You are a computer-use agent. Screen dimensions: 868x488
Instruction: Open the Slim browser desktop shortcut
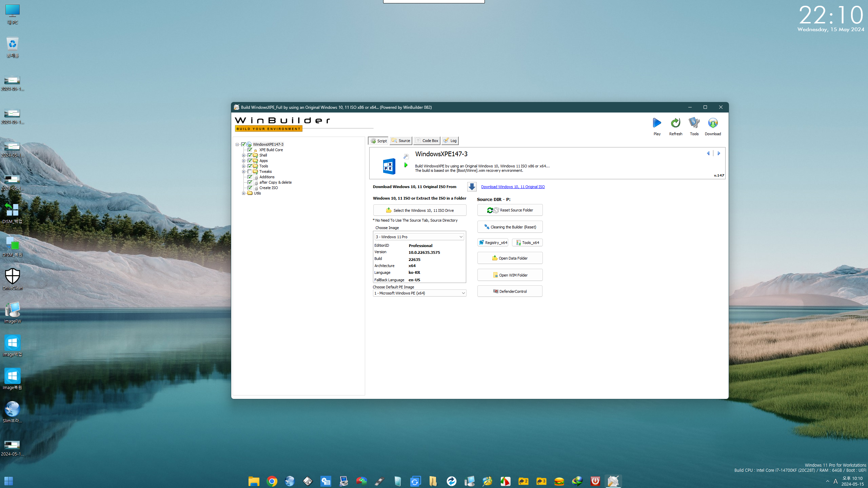pos(13,412)
